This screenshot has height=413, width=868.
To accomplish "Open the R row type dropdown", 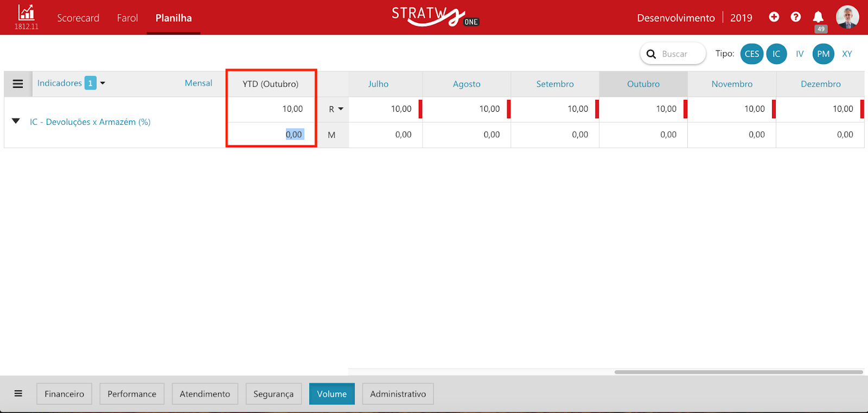I will [x=336, y=109].
